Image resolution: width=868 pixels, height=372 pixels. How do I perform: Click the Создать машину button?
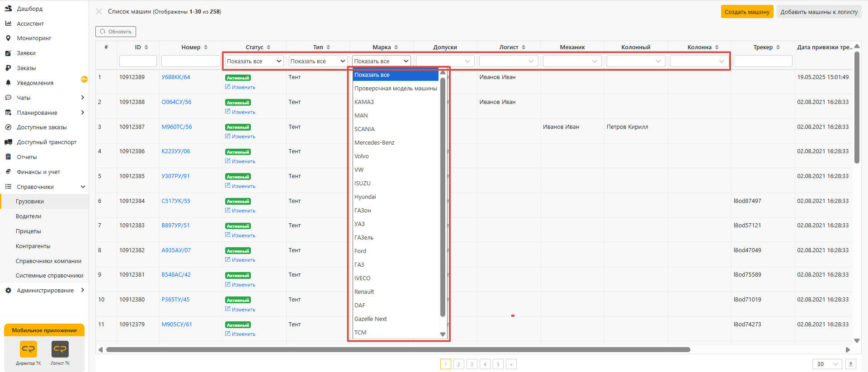(747, 12)
